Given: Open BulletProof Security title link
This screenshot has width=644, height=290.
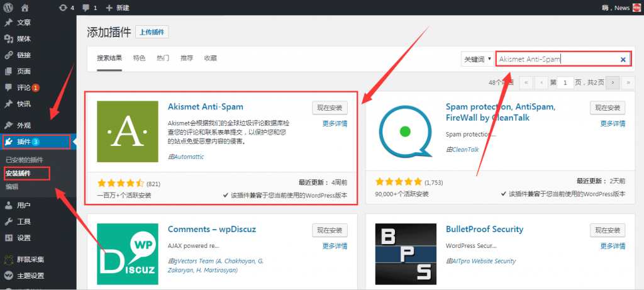Looking at the screenshot, I should coord(485,229).
